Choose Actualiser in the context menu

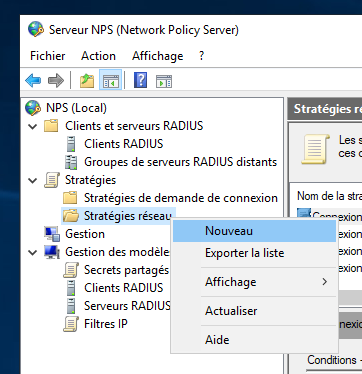click(x=254, y=311)
